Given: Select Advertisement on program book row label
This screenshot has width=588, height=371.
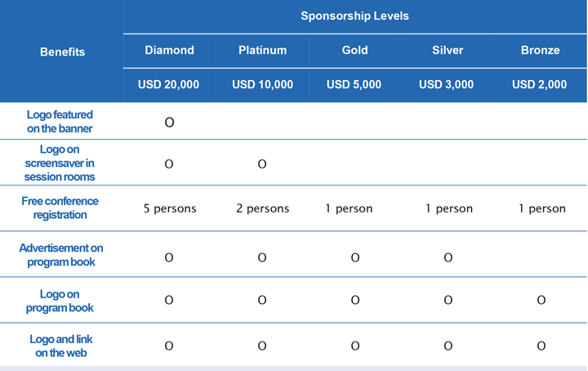Looking at the screenshot, I should pos(61,255).
